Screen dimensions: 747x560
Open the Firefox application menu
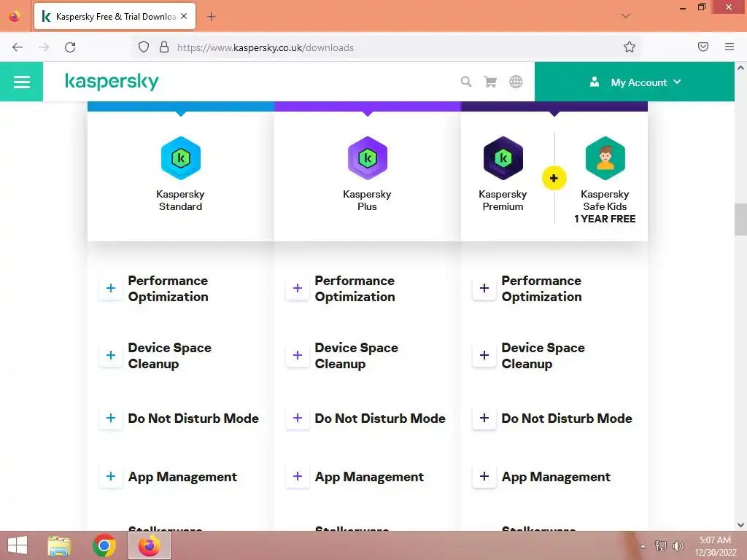coord(729,47)
